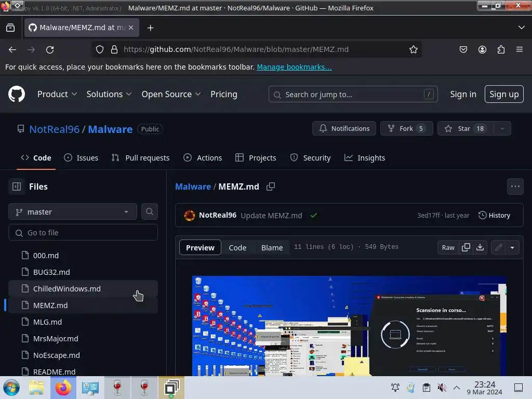Open Malware repository link in header
Image resolution: width=532 pixels, height=399 pixels.
(110, 129)
